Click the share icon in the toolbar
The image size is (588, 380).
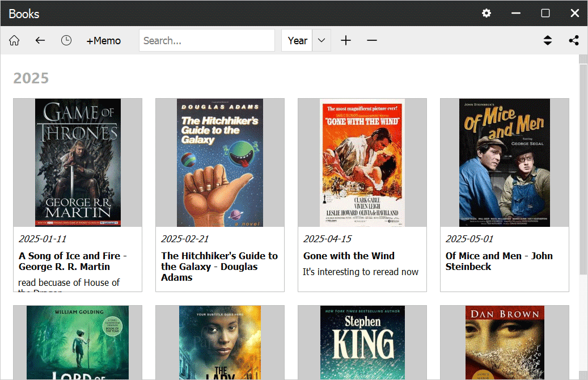click(x=574, y=40)
